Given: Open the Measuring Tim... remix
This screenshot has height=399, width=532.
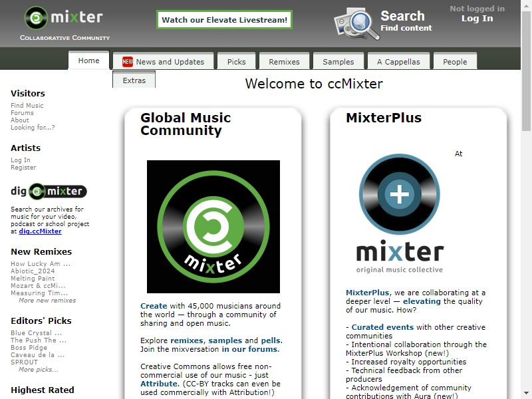Looking at the screenshot, I should [x=39, y=293].
